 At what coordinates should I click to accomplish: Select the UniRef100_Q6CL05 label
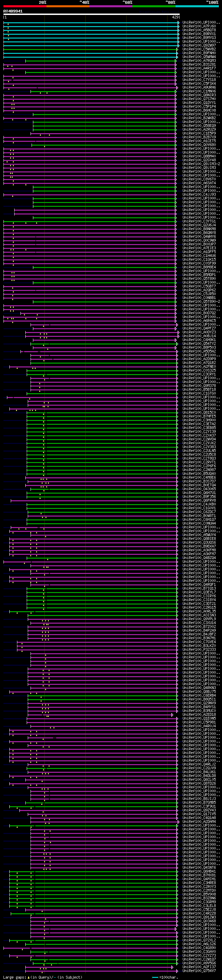coord(199,779)
